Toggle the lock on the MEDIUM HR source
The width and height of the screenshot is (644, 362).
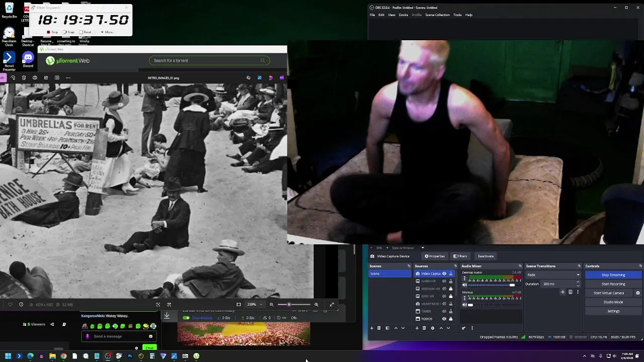[451, 289]
